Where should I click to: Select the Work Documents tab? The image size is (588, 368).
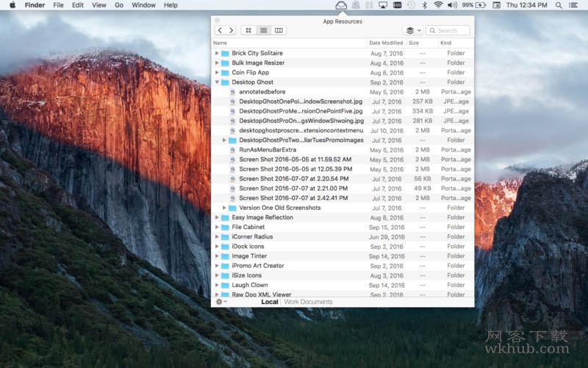point(308,302)
